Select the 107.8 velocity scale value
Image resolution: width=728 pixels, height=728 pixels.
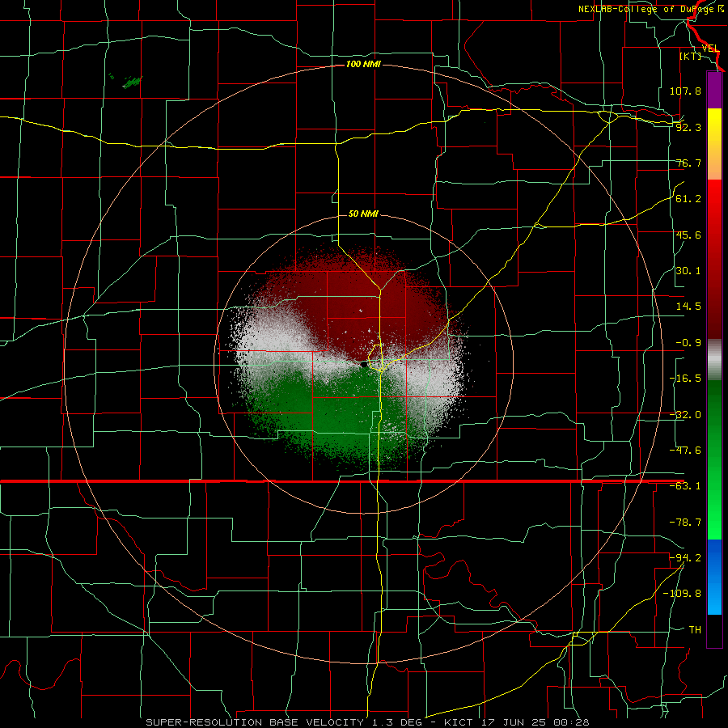click(685, 91)
